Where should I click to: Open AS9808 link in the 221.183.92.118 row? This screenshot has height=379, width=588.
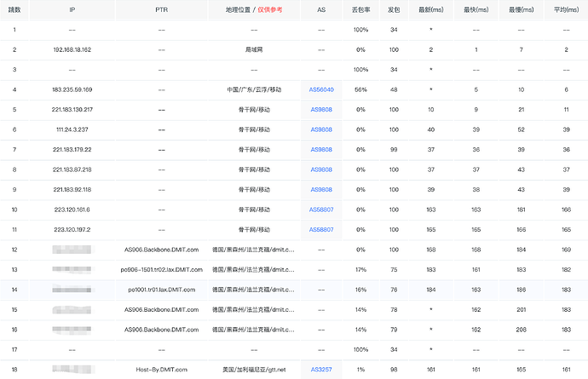pyautogui.click(x=321, y=190)
